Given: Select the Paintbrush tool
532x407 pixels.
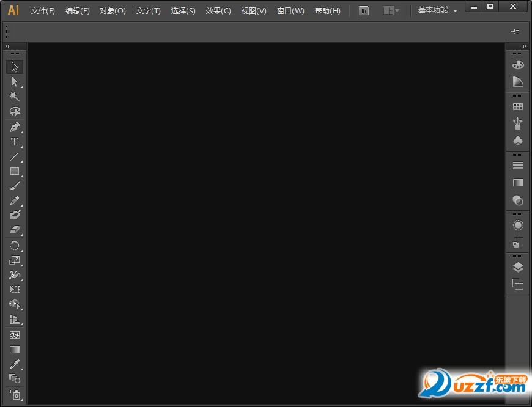Looking at the screenshot, I should (x=15, y=186).
